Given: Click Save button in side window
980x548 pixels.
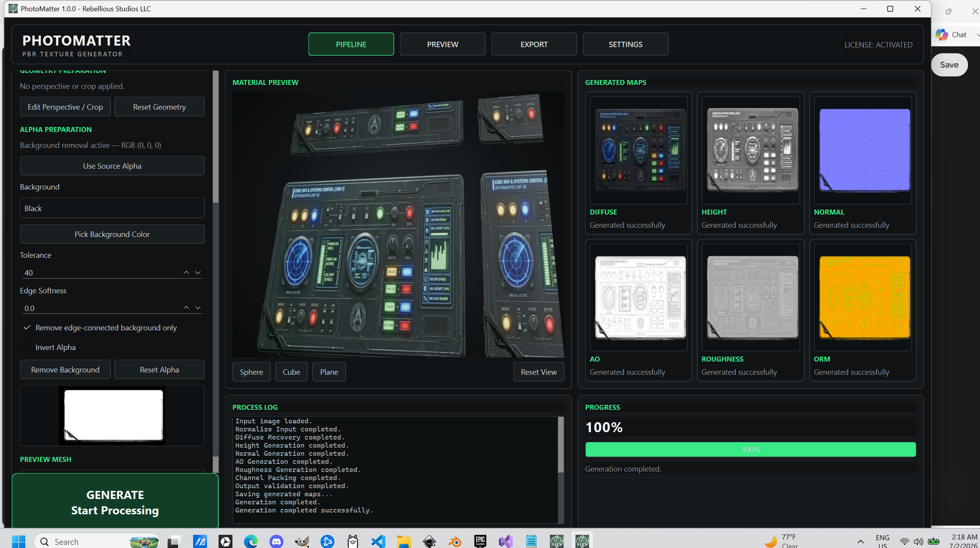Looking at the screenshot, I should [949, 65].
